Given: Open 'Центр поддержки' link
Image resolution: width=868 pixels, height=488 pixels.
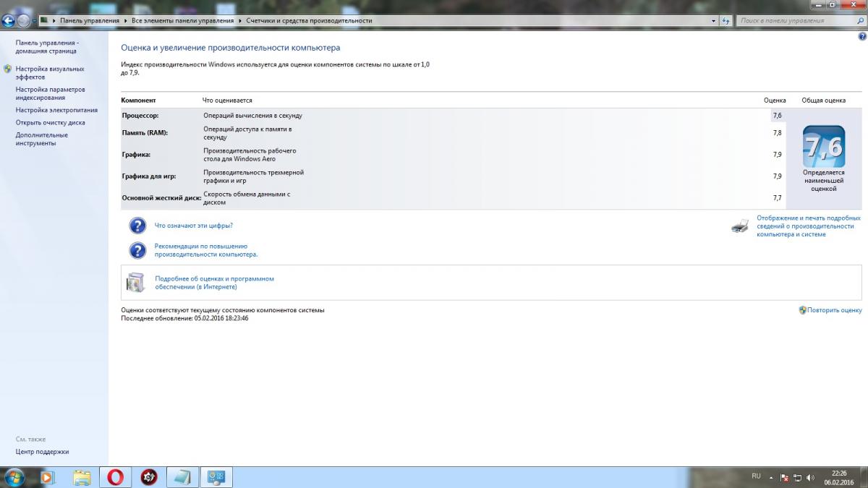Looking at the screenshot, I should pyautogui.click(x=42, y=452).
